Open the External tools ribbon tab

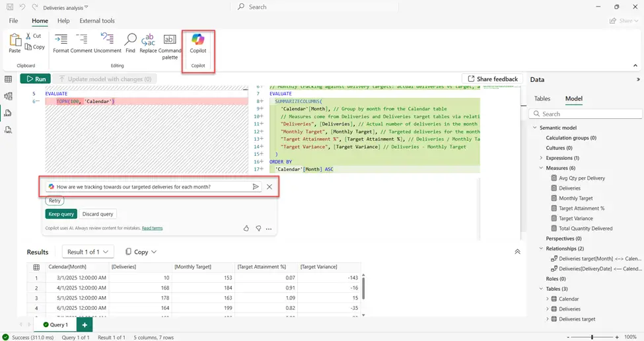pos(96,21)
